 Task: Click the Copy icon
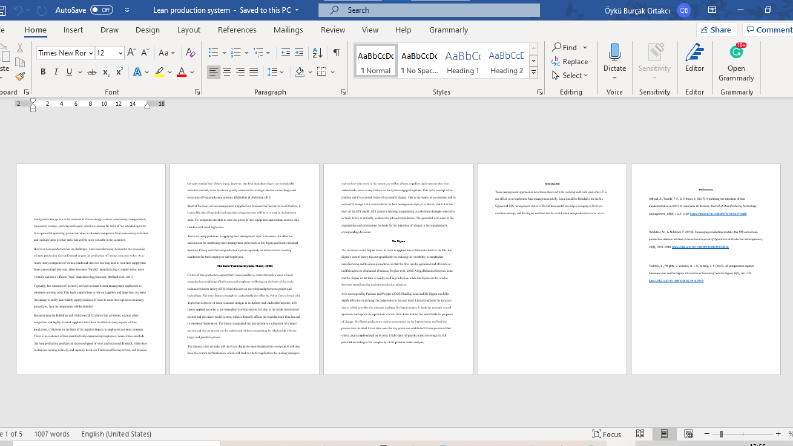point(20,62)
